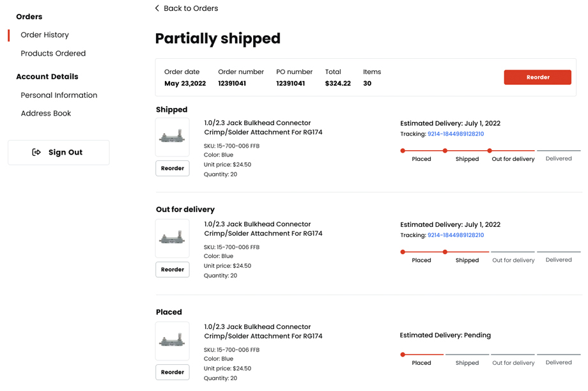
Task: Open tracking number link under Shipped
Action: 455,134
